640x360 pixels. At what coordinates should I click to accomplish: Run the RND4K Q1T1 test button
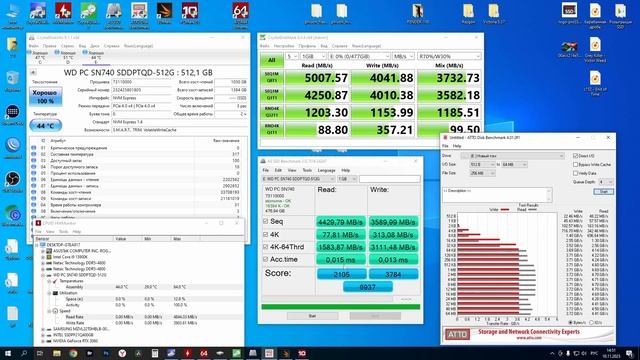pyautogui.click(x=271, y=130)
